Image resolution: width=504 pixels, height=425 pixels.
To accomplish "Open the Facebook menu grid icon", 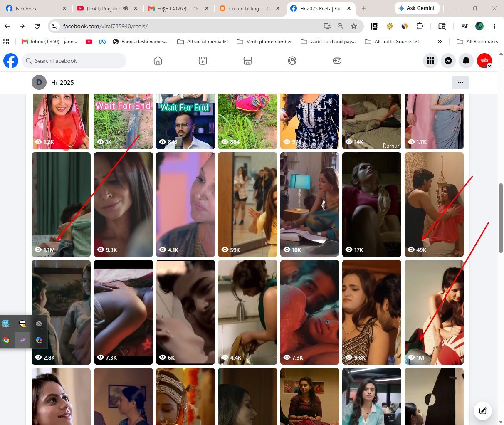I will click(430, 61).
